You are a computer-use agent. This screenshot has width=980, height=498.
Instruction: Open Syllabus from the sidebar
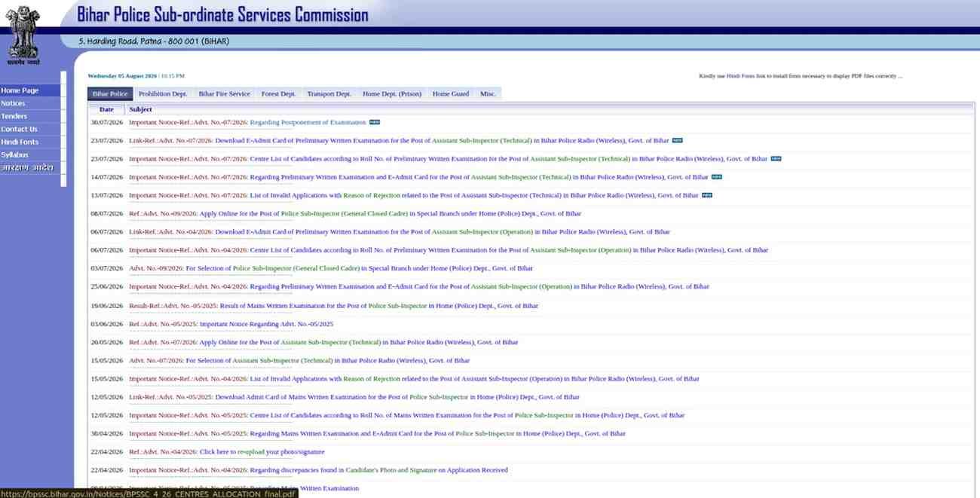point(30,154)
